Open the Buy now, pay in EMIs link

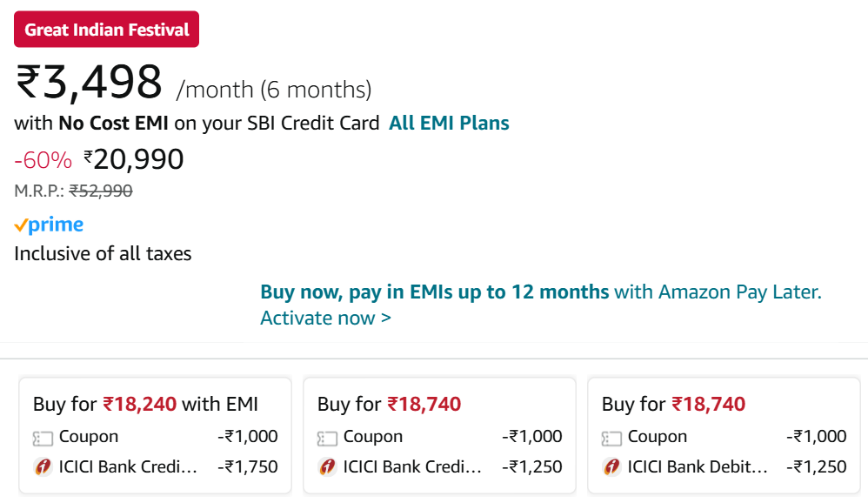point(434,292)
